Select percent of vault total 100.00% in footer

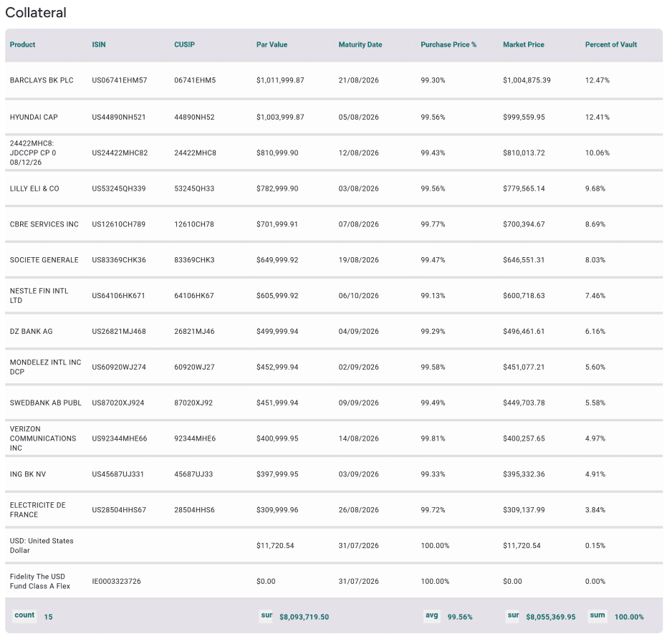(x=629, y=617)
